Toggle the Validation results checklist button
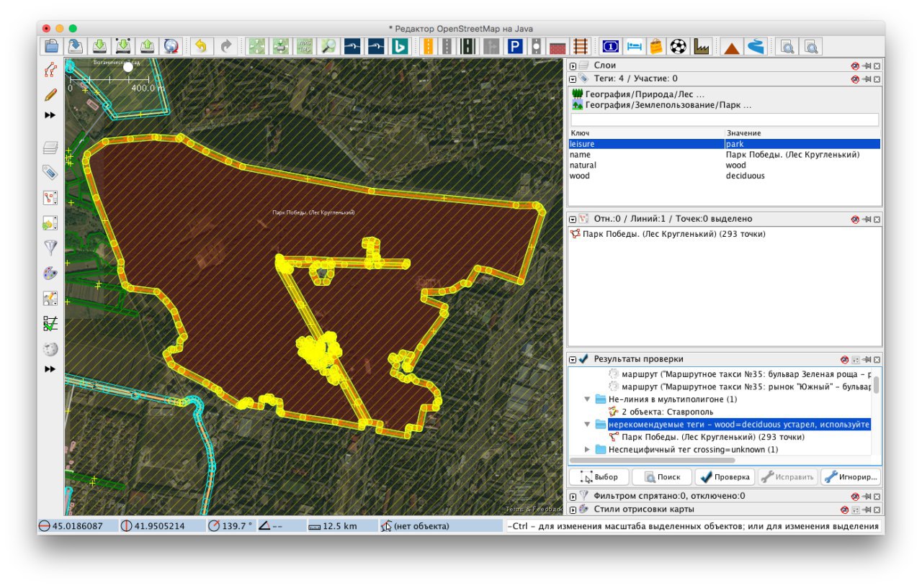Viewport: 922px width, 588px height. 50,324
